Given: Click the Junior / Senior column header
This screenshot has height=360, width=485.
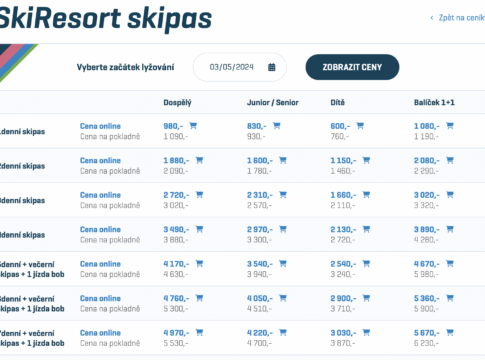Looking at the screenshot, I should (273, 102).
